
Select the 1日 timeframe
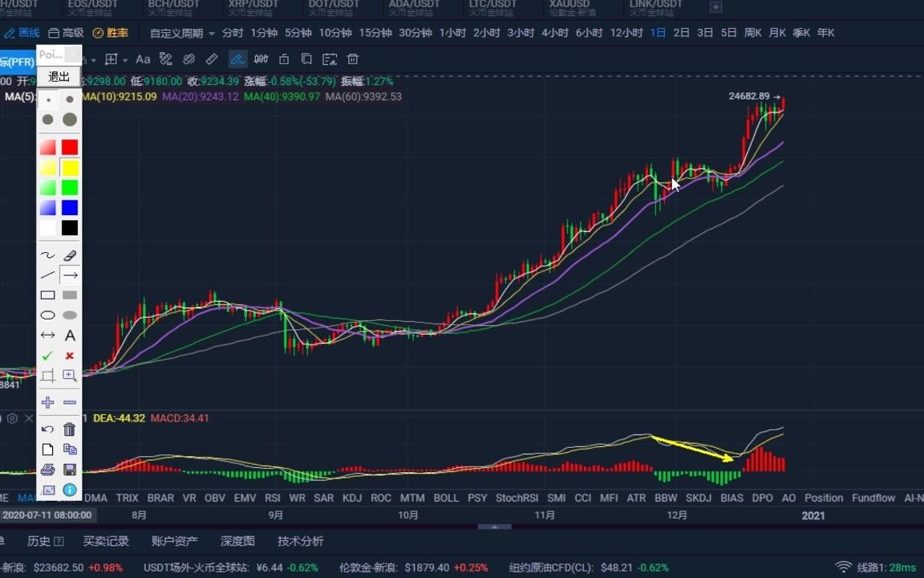tap(658, 33)
